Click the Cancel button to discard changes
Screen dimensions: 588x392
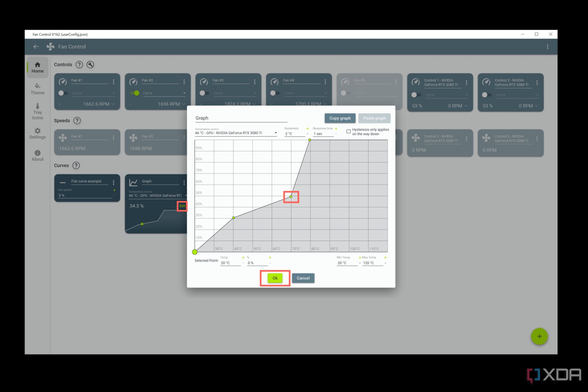point(303,277)
